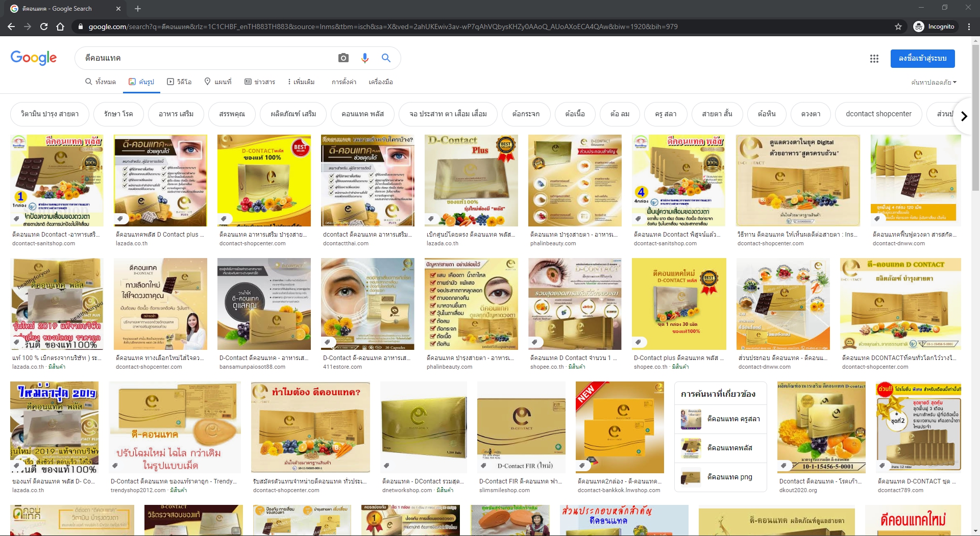
Task: Expand the SafeSearch dropdown at right
Action: [x=934, y=82]
